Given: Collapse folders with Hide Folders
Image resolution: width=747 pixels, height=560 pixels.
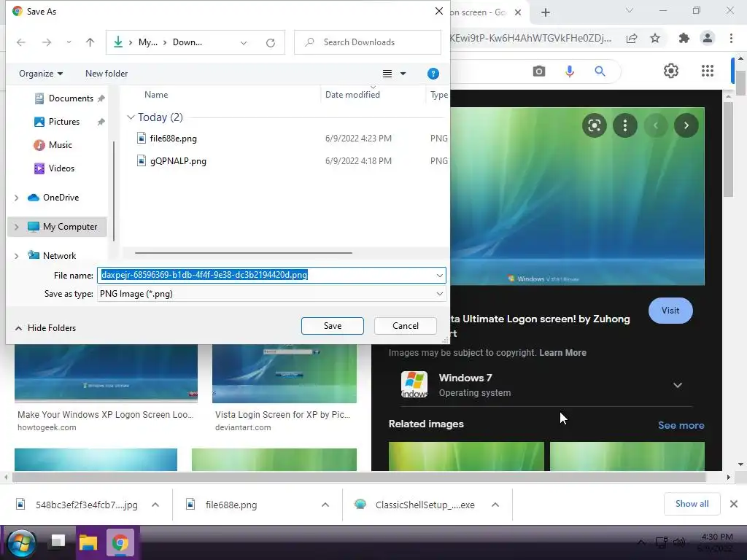Looking at the screenshot, I should [45, 328].
